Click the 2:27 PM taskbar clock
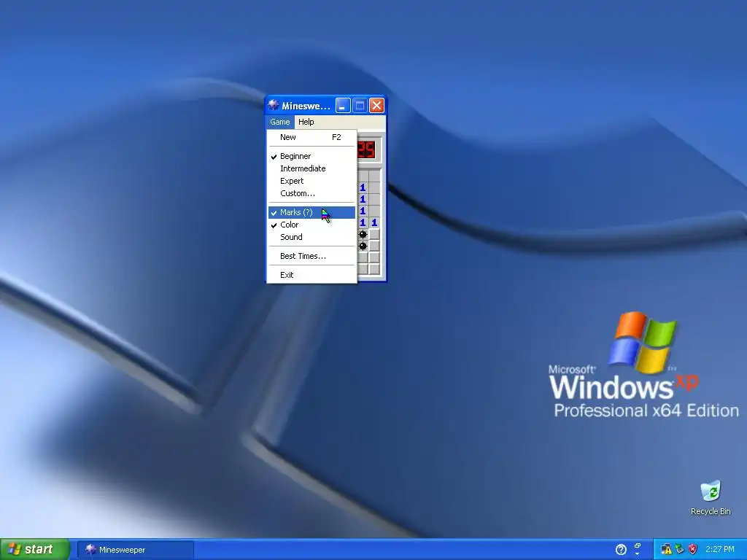 click(x=720, y=549)
